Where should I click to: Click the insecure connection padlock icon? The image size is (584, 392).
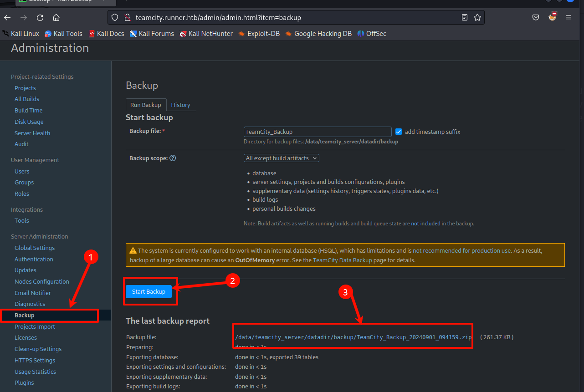pyautogui.click(x=127, y=17)
